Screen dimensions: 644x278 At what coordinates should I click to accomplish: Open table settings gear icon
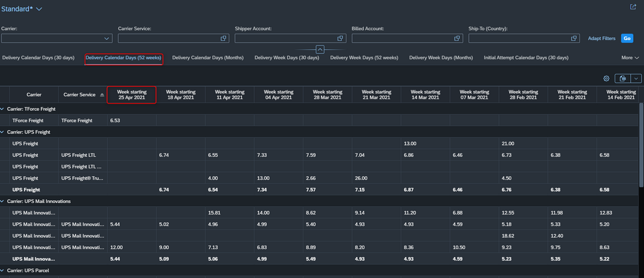click(606, 78)
